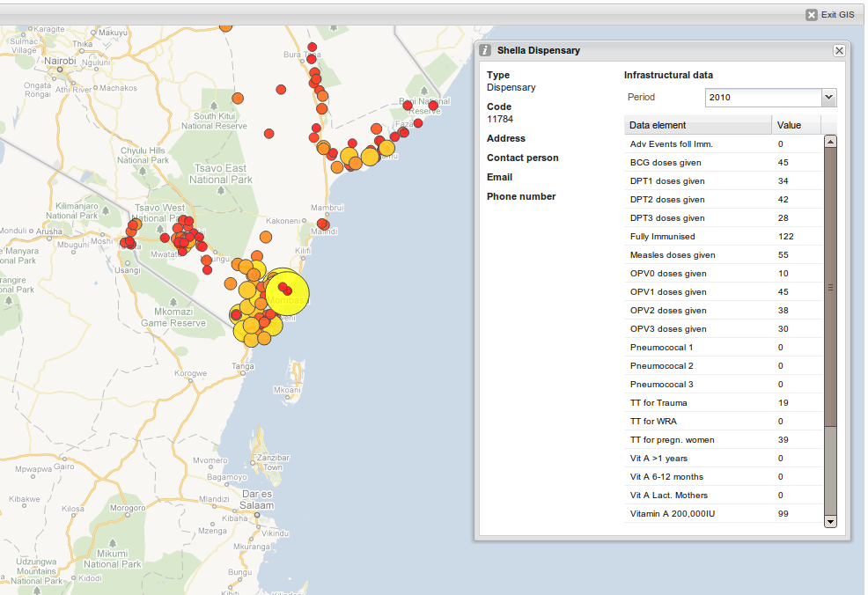Click the info icon beside Shella Dispensary title
Screen dimensions: 868x595
pyautogui.click(x=485, y=51)
